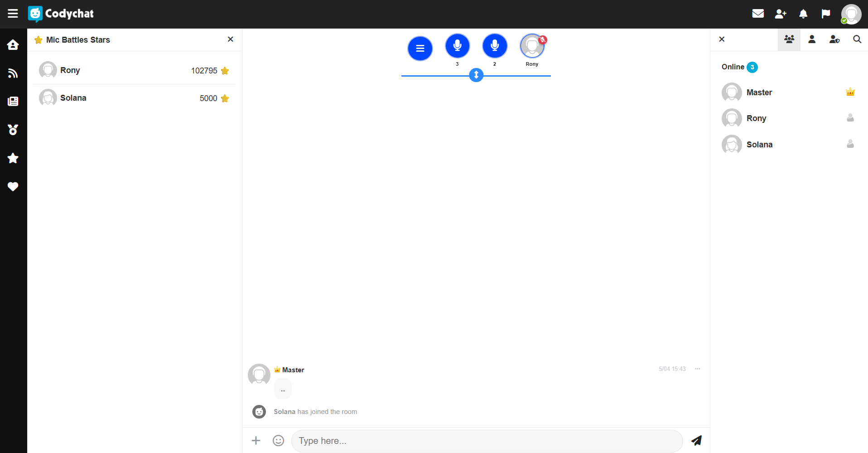Screen dimensions: 868x453
Task: Switch to the friends list tab
Action: click(x=812, y=39)
